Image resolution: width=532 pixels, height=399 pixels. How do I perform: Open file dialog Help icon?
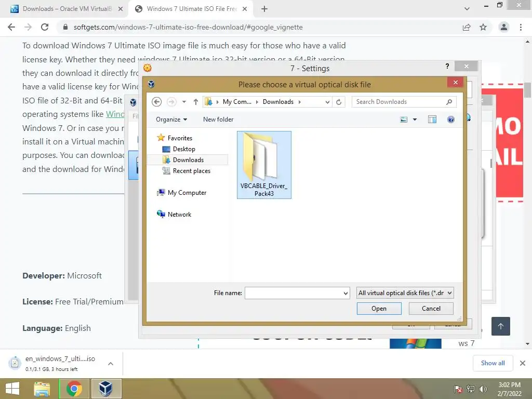tap(450, 119)
